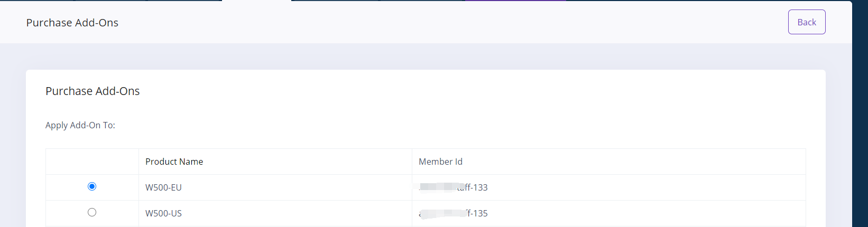Click the dark navy strip on the right edge
The height and width of the screenshot is (227, 868).
(x=860, y=113)
